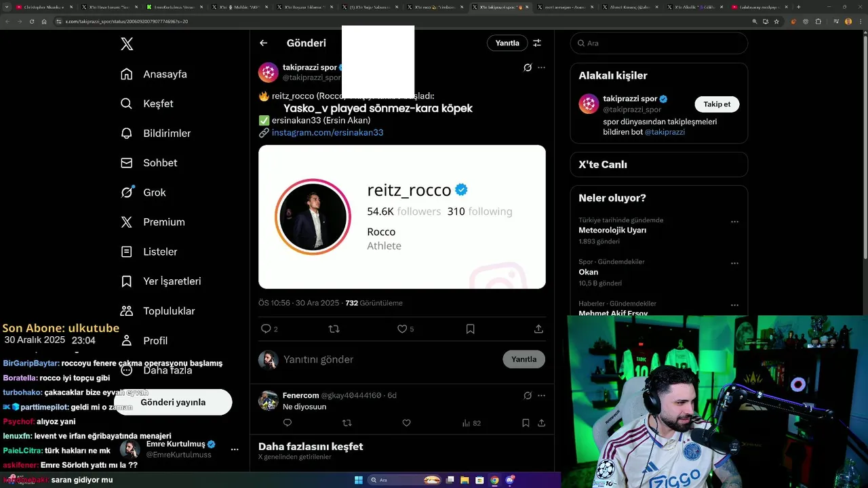Repost Fenercom comment
868x488 pixels.
[x=347, y=423]
